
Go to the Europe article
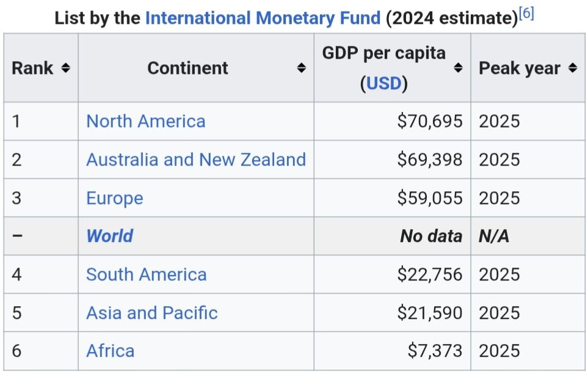tap(114, 198)
